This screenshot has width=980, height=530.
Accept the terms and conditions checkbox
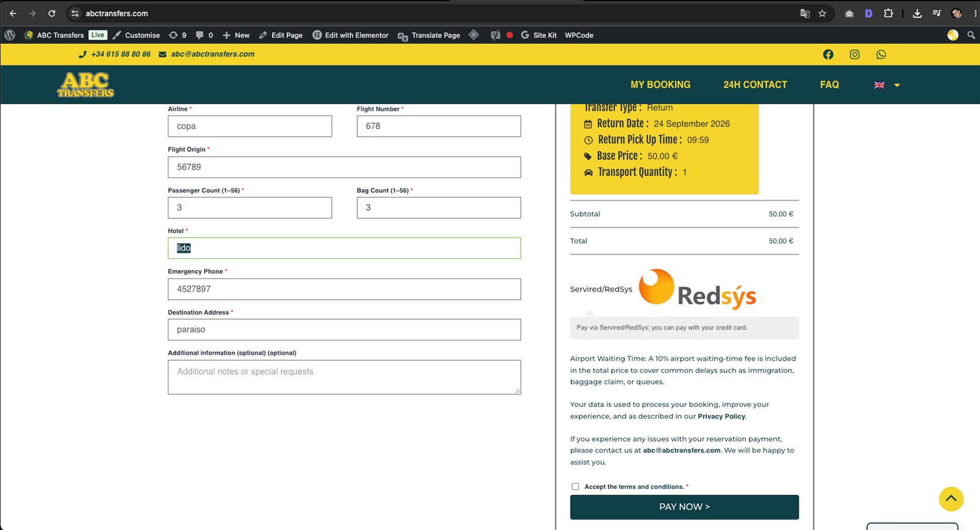(575, 487)
